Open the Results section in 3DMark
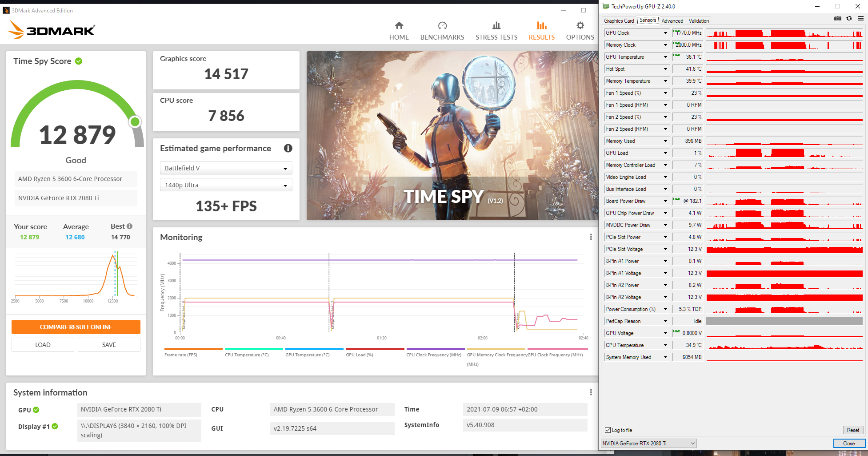Viewport: 868px width, 456px height. pos(541,31)
